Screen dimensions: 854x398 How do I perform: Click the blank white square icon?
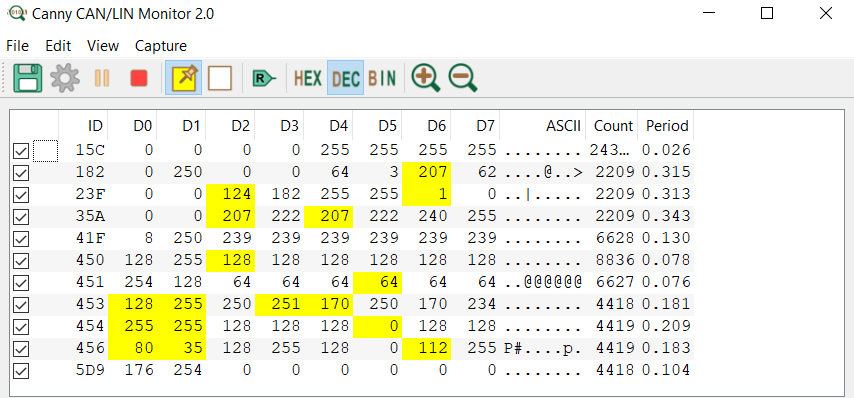pos(220,78)
